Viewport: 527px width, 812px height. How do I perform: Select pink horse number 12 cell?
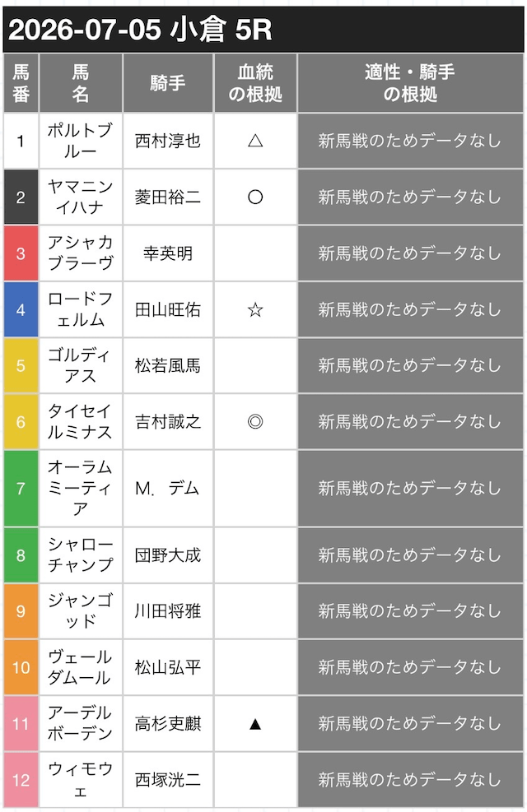pos(21,780)
